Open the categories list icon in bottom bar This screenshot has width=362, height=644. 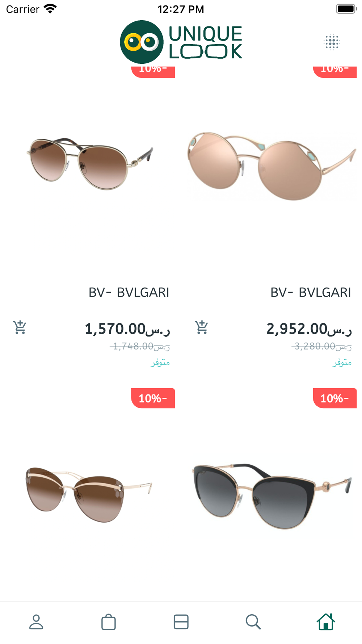point(181,622)
